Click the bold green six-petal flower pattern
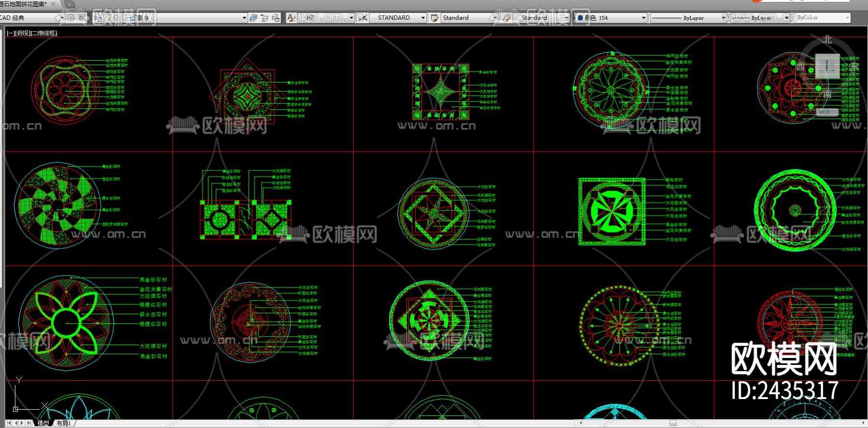This screenshot has width=868, height=428. click(67, 322)
